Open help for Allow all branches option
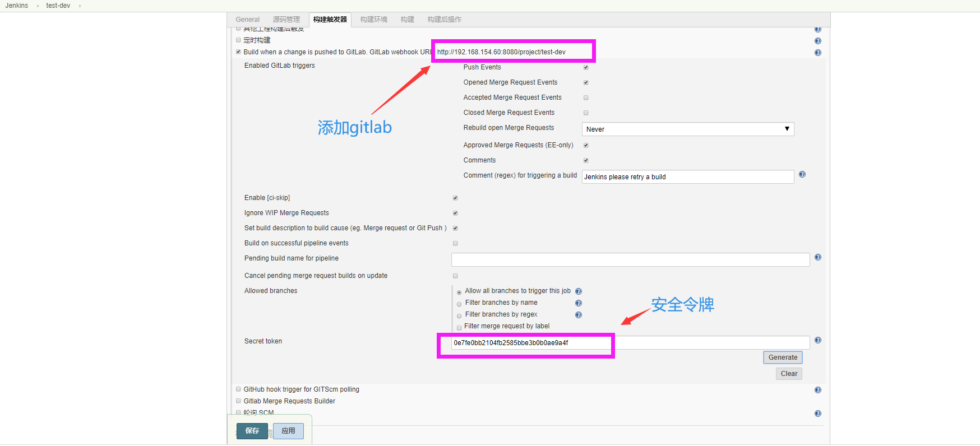Viewport: 980px width, 446px height. (x=579, y=291)
